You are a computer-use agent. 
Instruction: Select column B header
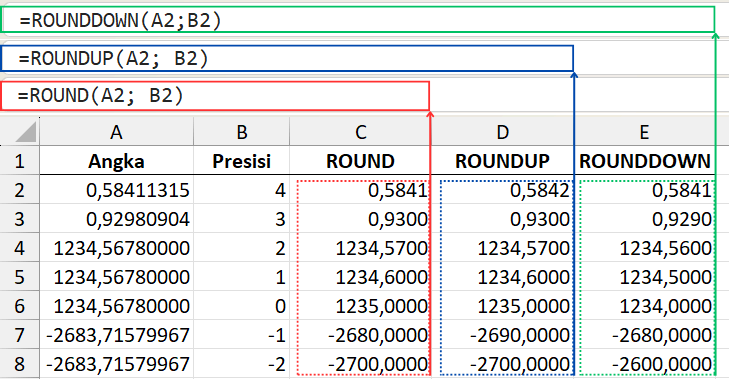241,132
